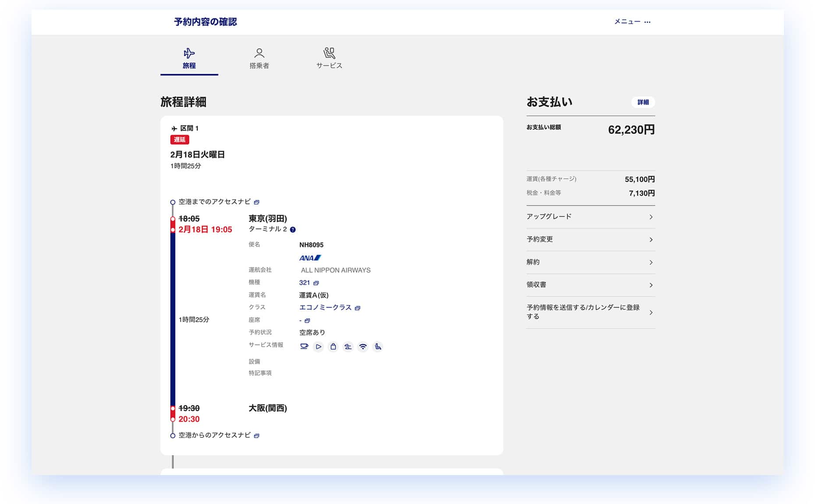Click the reclining flat-seat service icon

click(348, 347)
